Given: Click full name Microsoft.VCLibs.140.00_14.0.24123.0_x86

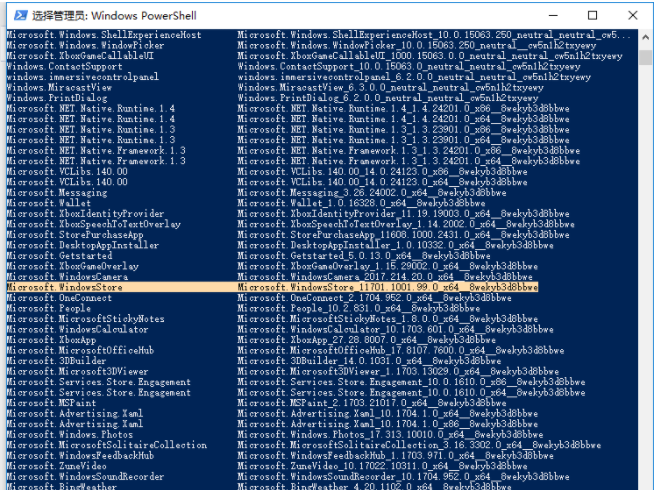Looking at the screenshot, I should pyautogui.click(x=382, y=171).
